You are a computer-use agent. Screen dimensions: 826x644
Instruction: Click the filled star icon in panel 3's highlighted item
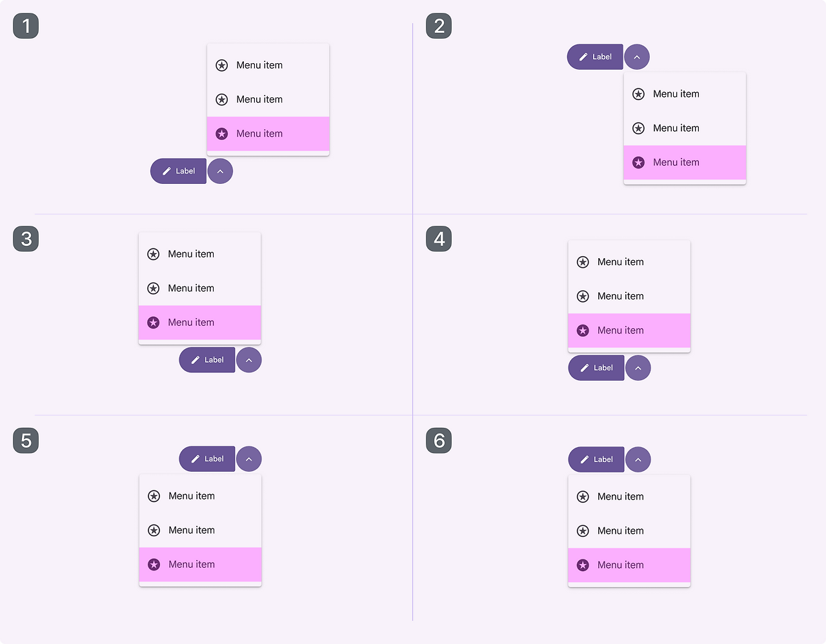[x=153, y=323]
